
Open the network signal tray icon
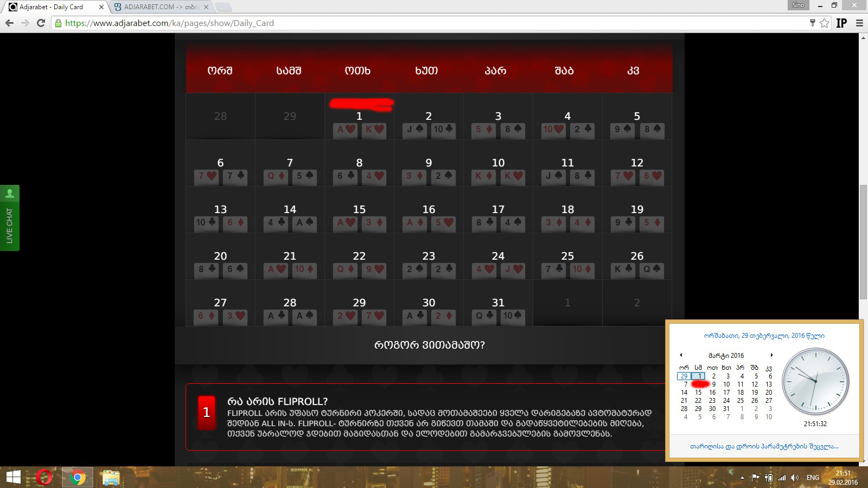pos(782,478)
